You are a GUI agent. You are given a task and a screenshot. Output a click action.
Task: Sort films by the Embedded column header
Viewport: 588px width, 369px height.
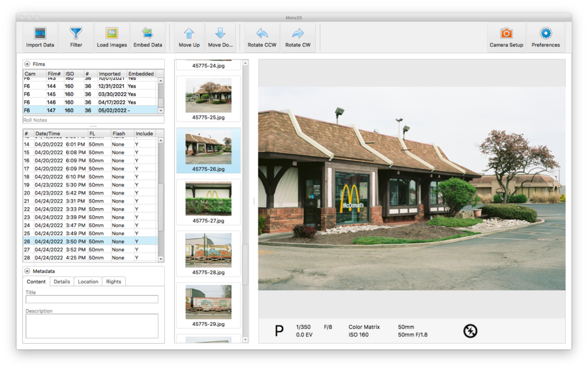click(141, 74)
